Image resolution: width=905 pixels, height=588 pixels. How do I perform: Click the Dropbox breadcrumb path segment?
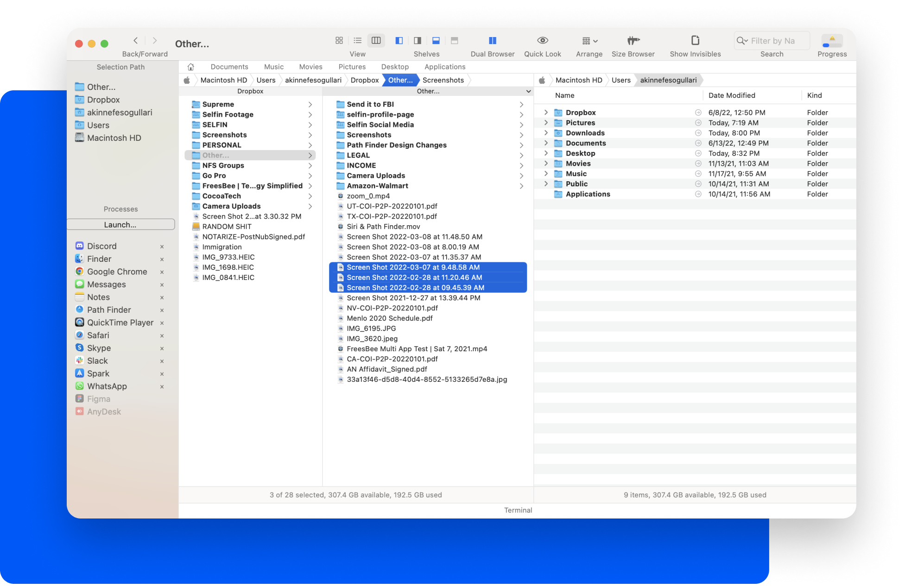(x=364, y=80)
